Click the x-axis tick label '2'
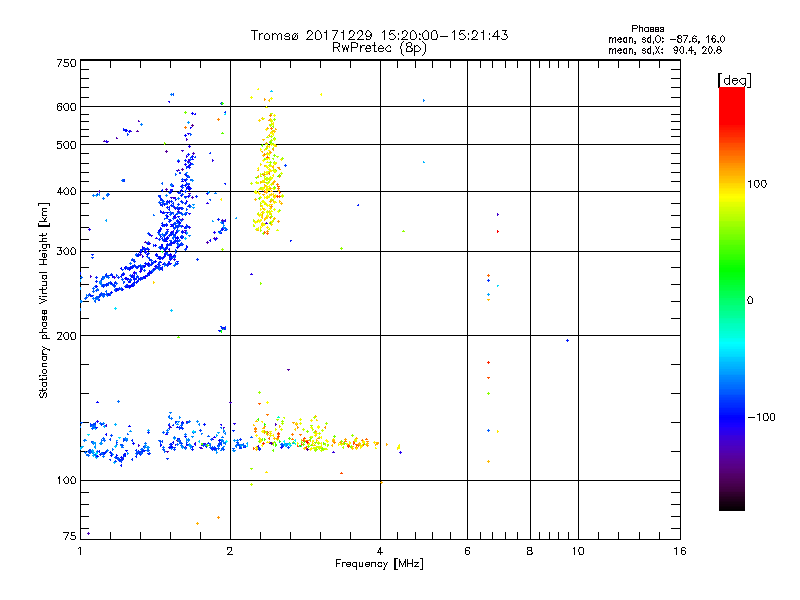Image resolution: width=800 pixels, height=600 pixels. [x=230, y=551]
